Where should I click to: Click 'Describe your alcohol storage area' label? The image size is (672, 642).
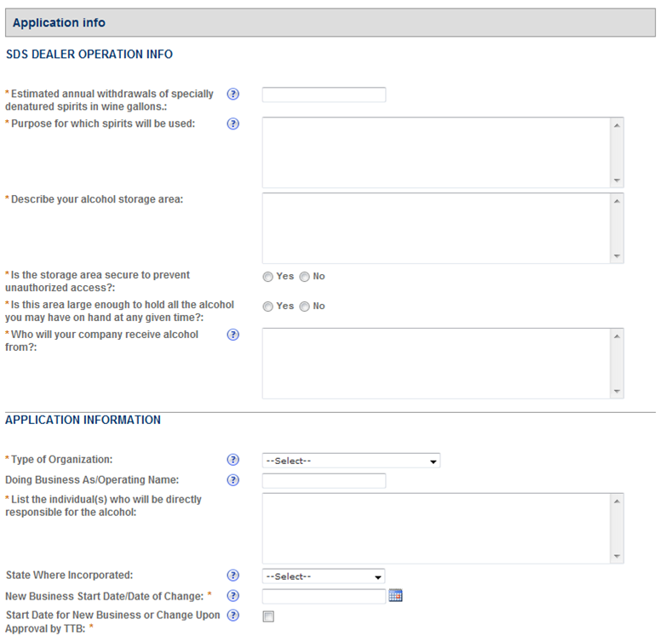(97, 199)
